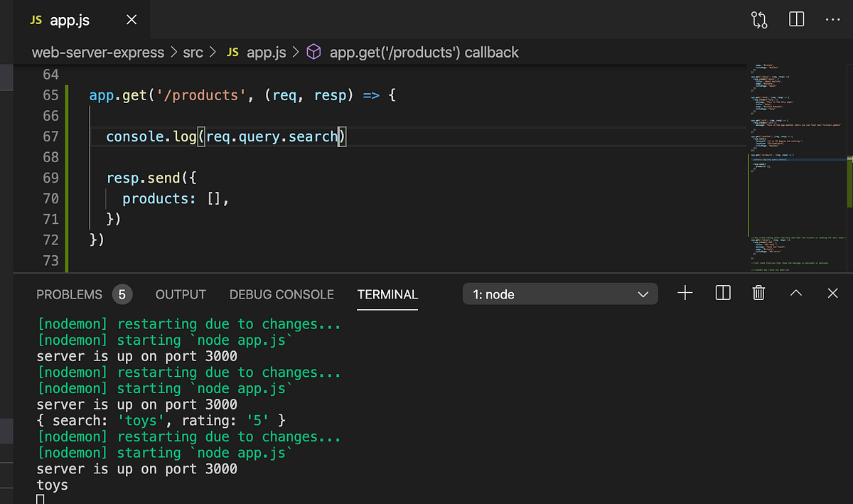Click the web-server-express breadcrumb
Image resolution: width=853 pixels, height=504 pixels.
(98, 53)
